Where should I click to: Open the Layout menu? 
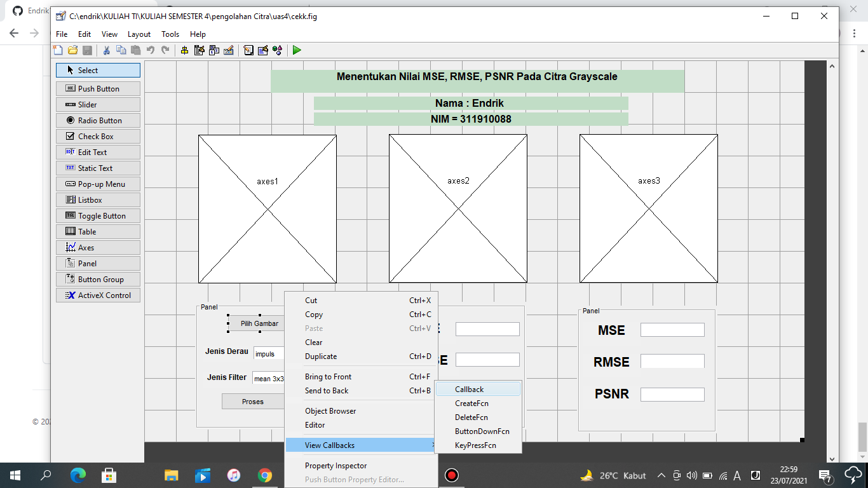point(139,34)
